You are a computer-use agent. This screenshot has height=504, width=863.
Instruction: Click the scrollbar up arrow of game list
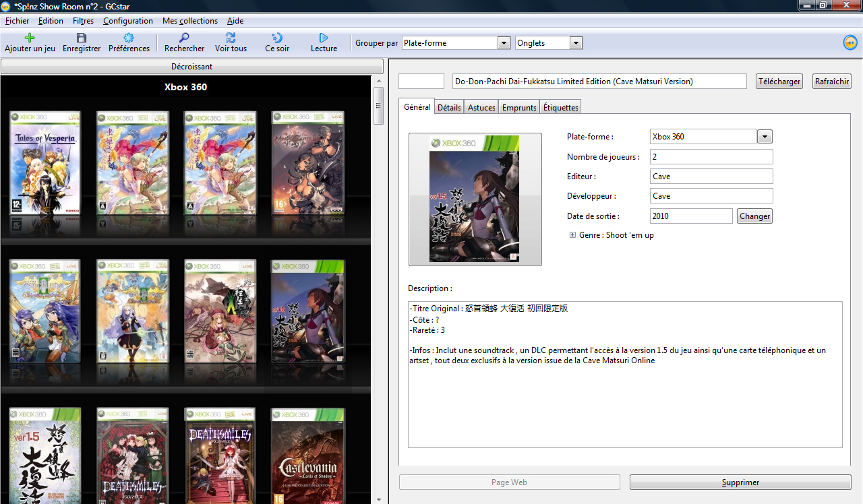pyautogui.click(x=378, y=80)
